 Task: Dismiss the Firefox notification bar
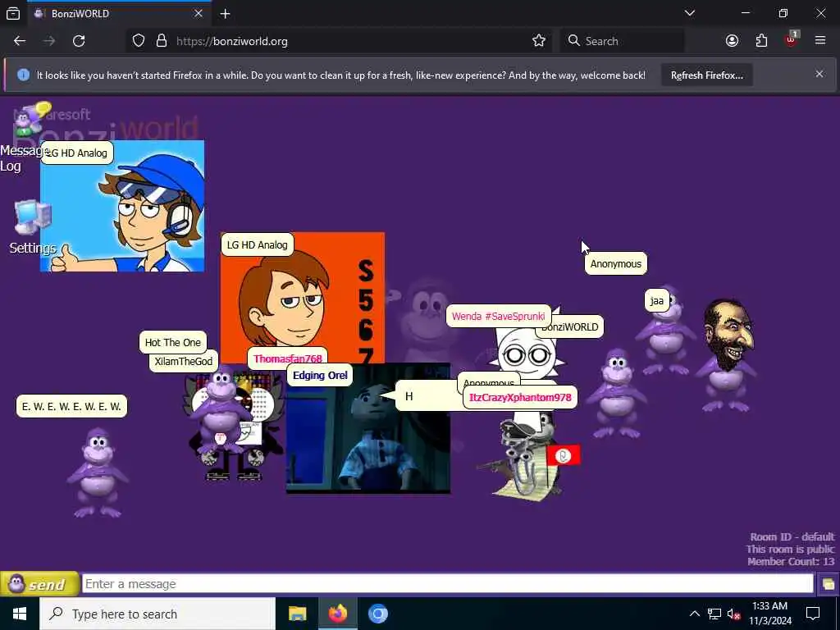click(x=819, y=74)
